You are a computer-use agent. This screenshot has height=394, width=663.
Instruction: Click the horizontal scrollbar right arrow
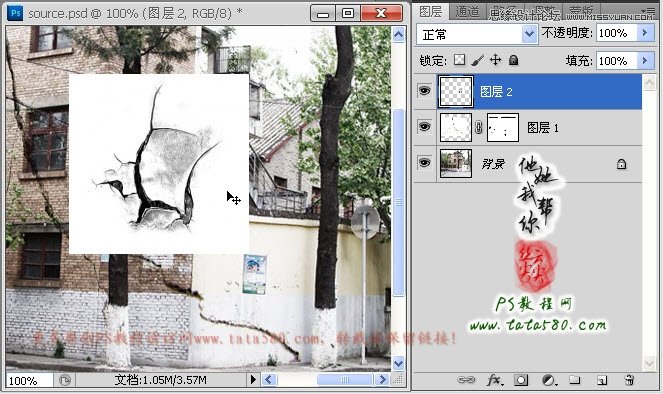(x=383, y=380)
